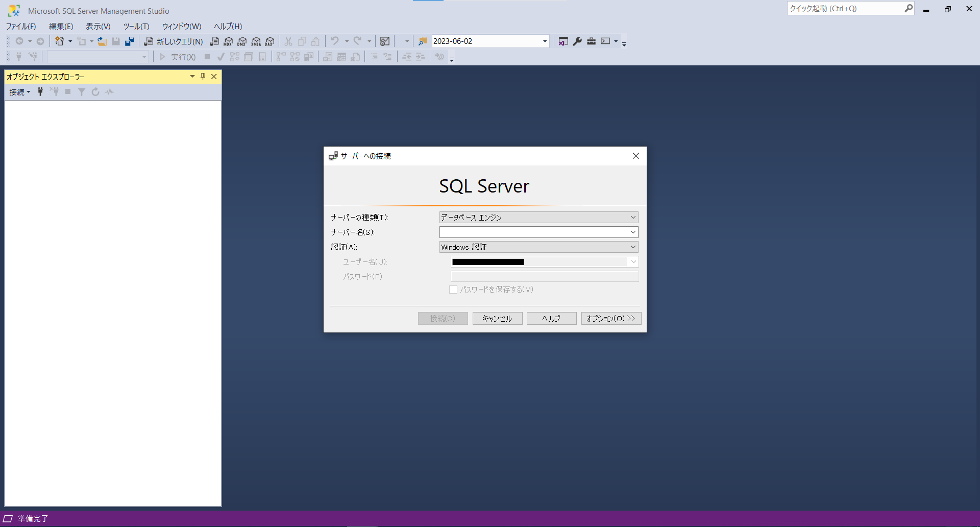
Task: Enable the パスワードを保存する checkbox
Action: (x=453, y=289)
